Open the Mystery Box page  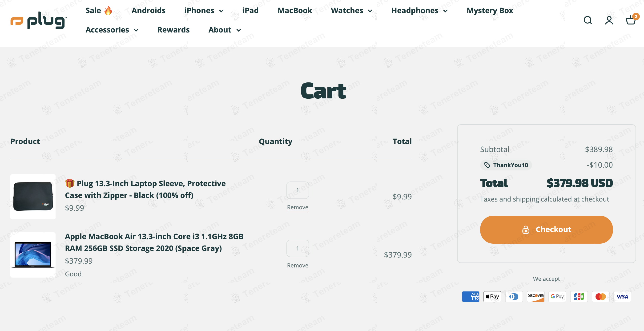490,11
